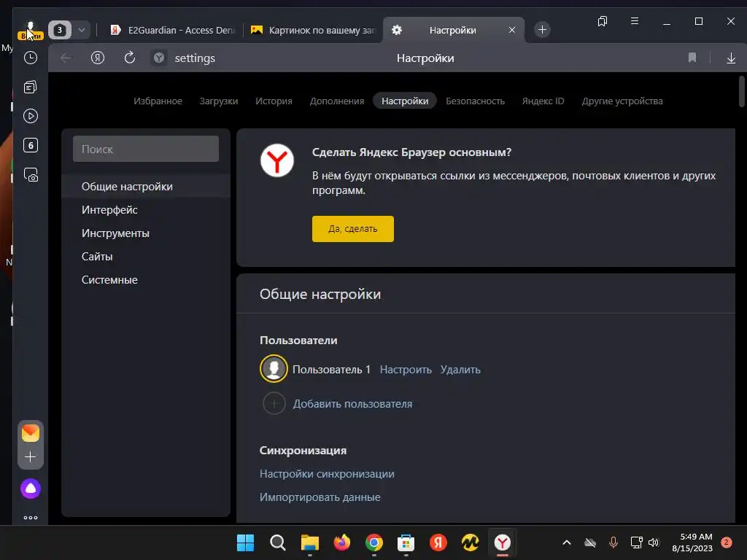This screenshot has width=747, height=560.
Task: Open Windows taskbar search
Action: click(x=278, y=542)
